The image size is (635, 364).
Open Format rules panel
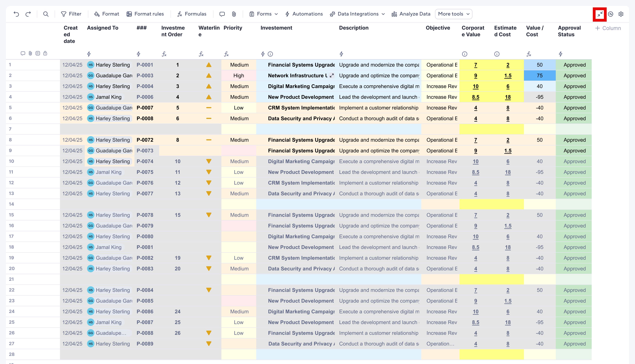[x=145, y=14]
